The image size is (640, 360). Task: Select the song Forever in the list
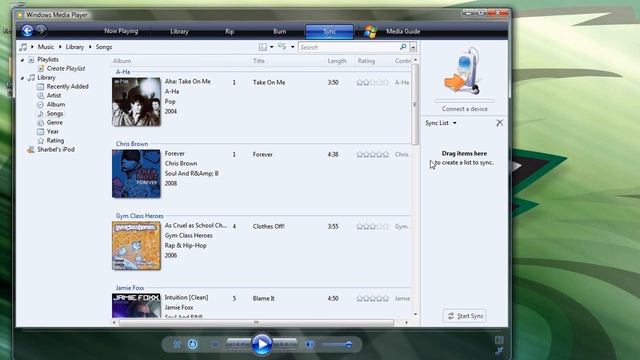tap(262, 155)
